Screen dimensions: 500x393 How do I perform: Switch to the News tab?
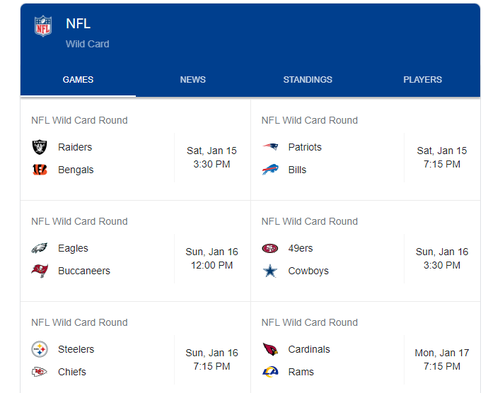[x=193, y=80]
